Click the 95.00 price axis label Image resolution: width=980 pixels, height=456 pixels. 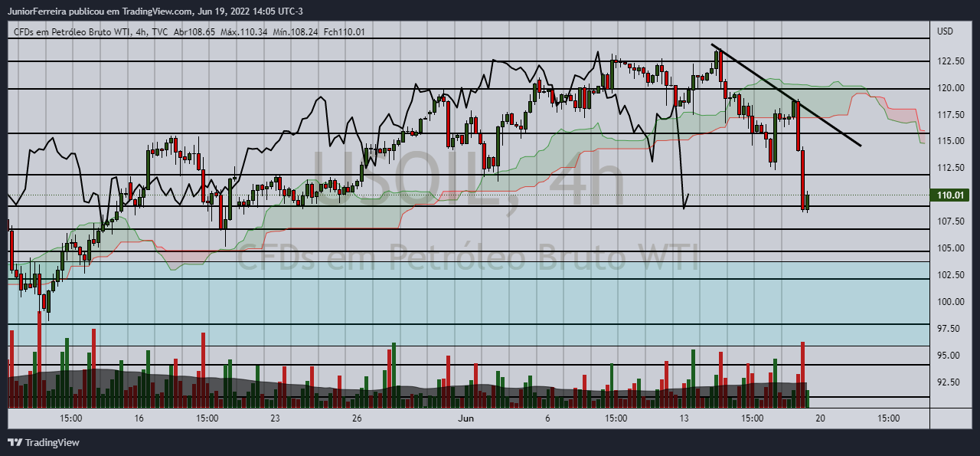point(949,356)
